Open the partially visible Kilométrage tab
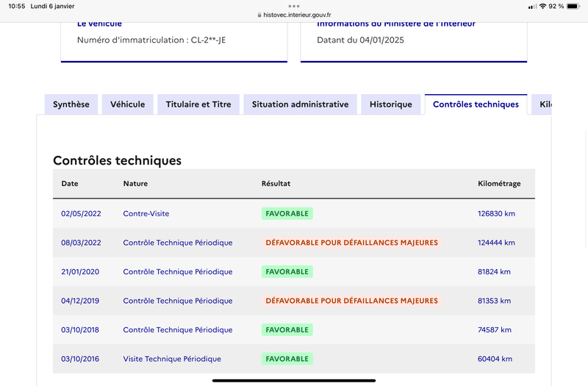 [x=542, y=104]
